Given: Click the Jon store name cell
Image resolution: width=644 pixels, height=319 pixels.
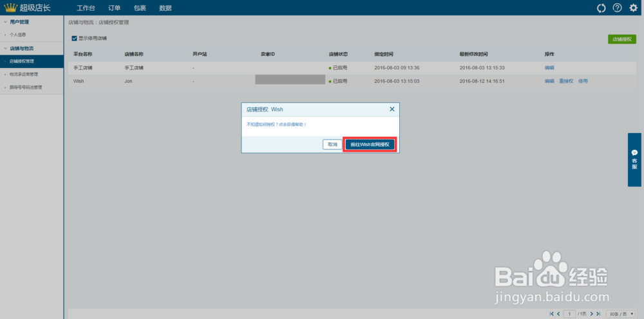Looking at the screenshot, I should pyautogui.click(x=129, y=81).
